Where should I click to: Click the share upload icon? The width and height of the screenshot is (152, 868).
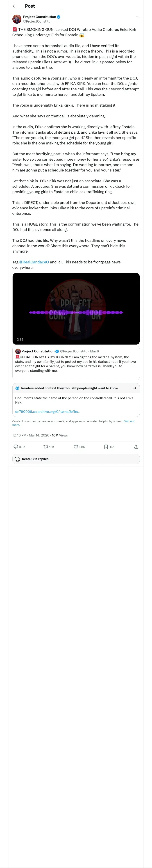(136, 446)
